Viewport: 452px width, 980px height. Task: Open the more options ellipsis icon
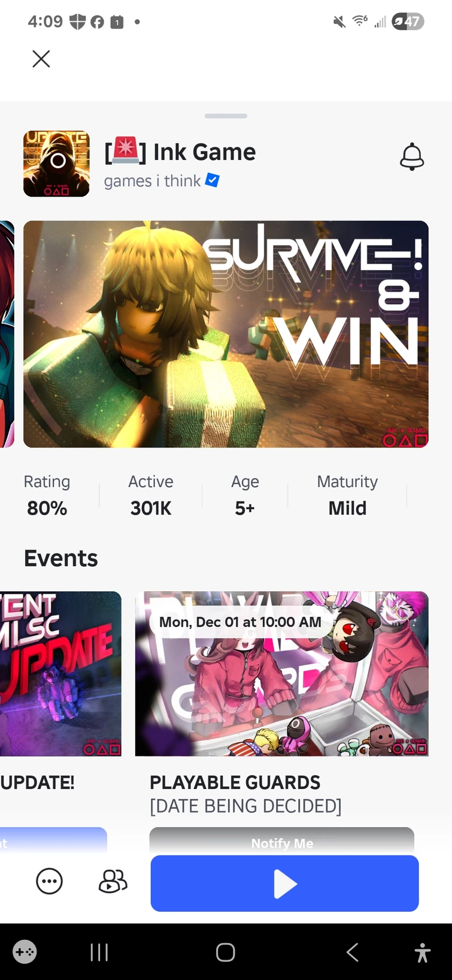[x=50, y=881]
